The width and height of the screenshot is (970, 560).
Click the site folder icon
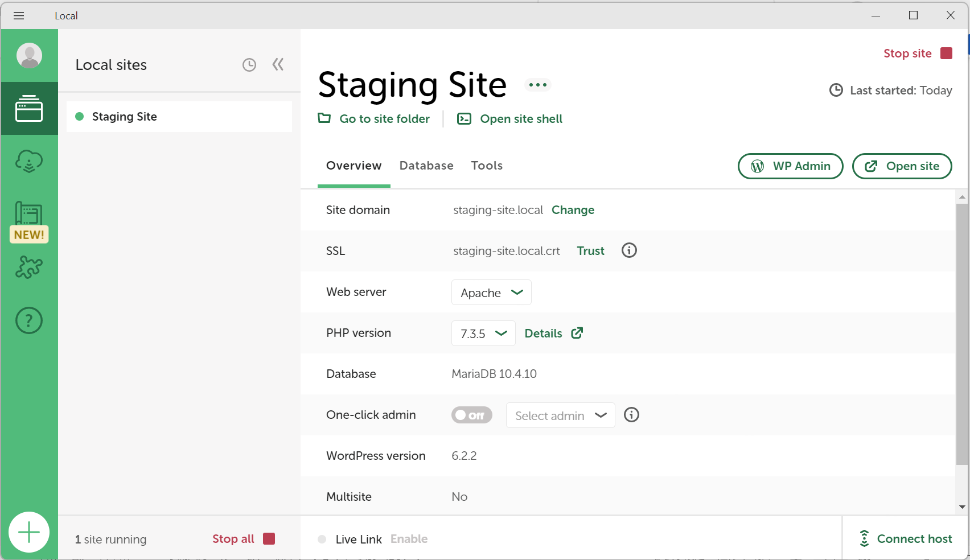click(324, 118)
